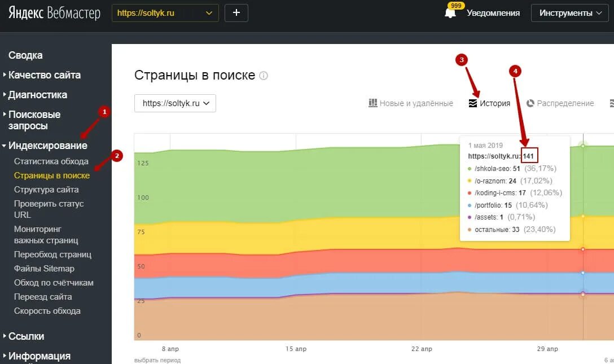Expand Диагностика section
Screen dimensions: 614x364
coord(38,95)
